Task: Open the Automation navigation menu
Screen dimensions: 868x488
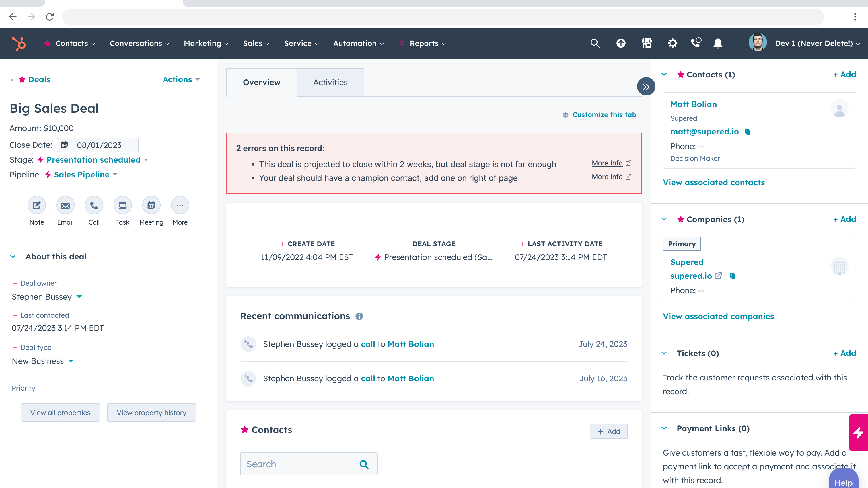Action: (359, 44)
